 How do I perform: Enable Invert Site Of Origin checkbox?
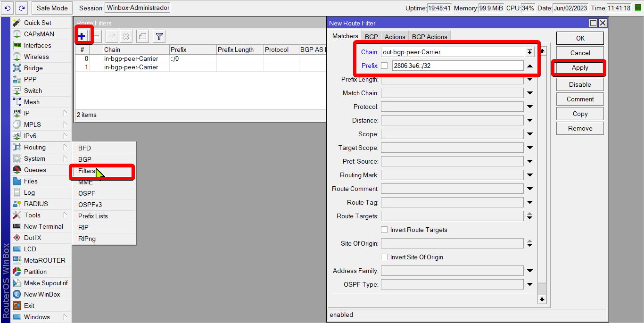[x=384, y=257]
